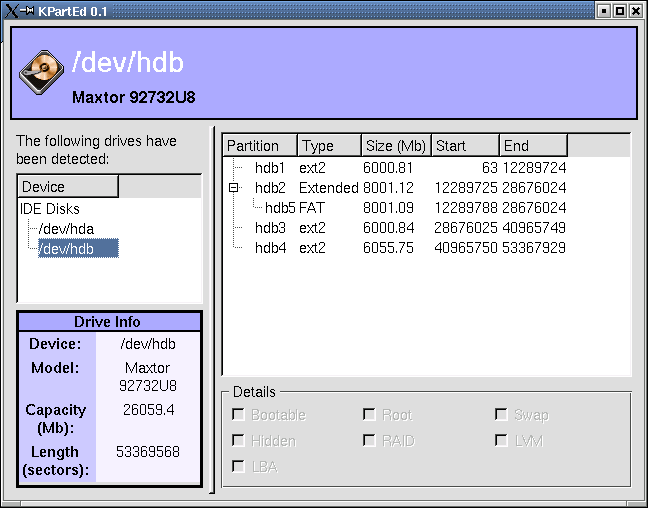Viewport: 648px width, 508px height.
Task: Select /dev/hdb in the device tree
Action: click(x=78, y=248)
